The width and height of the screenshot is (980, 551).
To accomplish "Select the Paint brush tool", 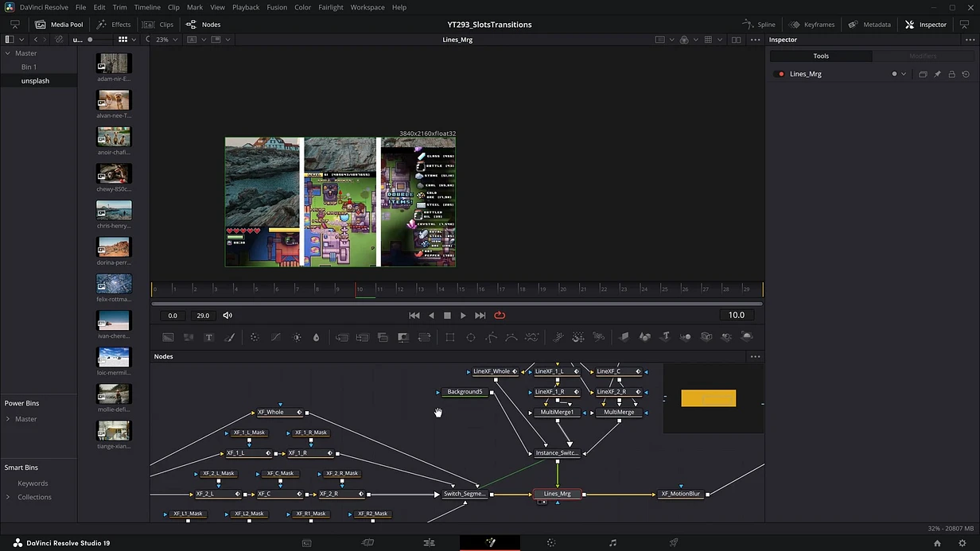I will tap(230, 337).
